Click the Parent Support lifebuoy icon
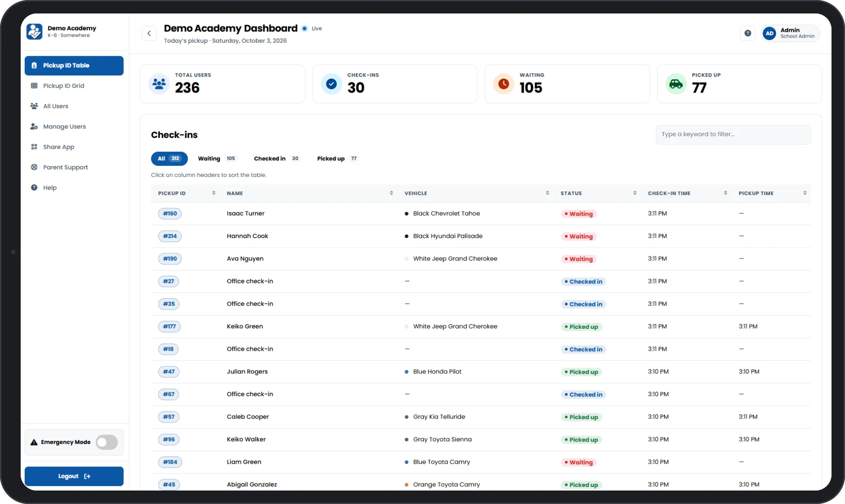Screen dimensions: 845x504 pyautogui.click(x=34, y=167)
